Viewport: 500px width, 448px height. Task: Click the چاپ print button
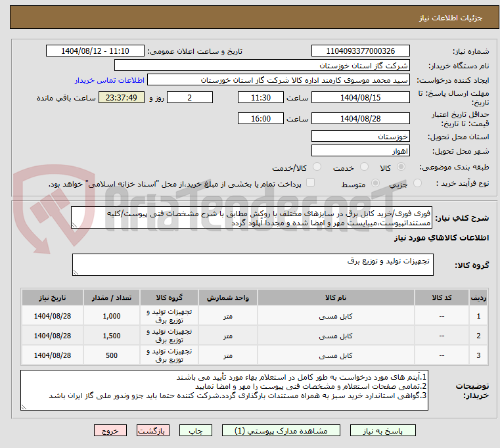tap(196, 430)
